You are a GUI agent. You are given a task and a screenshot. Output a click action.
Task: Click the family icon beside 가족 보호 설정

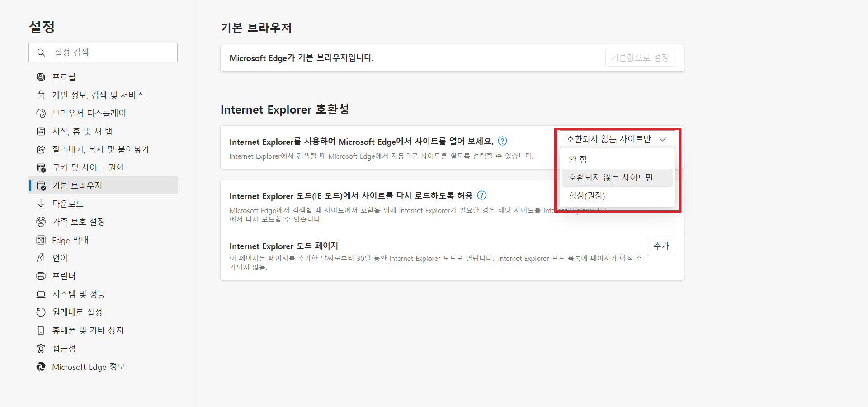click(x=41, y=222)
